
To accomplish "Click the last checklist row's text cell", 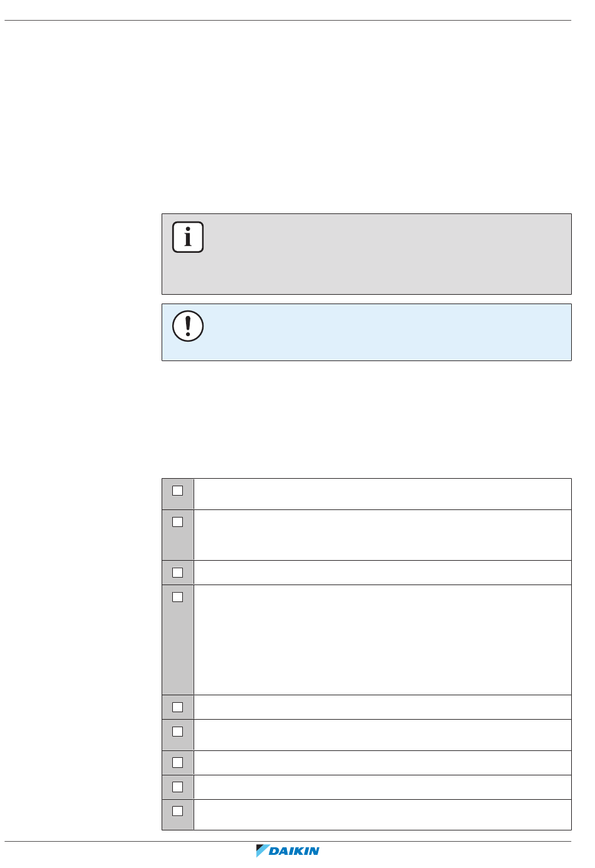I will tap(383, 815).
